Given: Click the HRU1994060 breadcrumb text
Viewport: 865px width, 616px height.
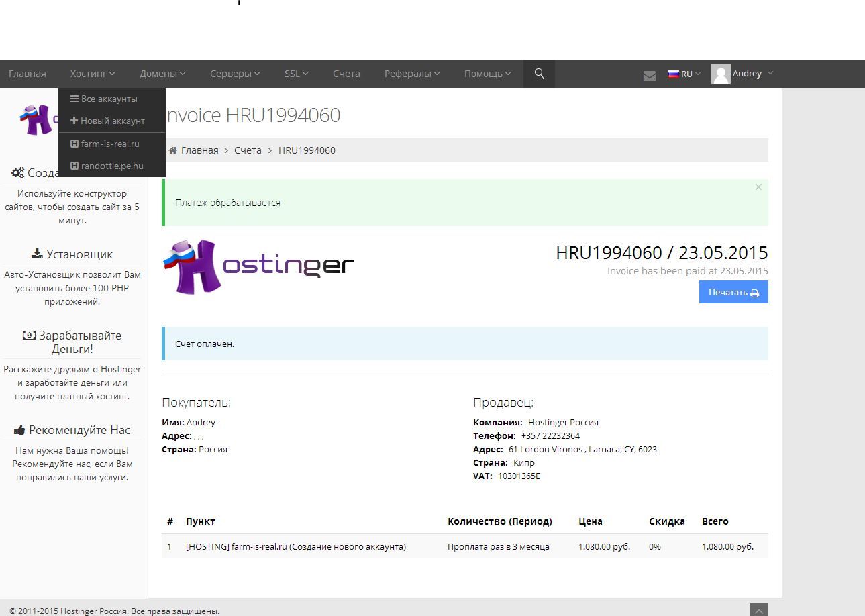Looking at the screenshot, I should pyautogui.click(x=307, y=150).
